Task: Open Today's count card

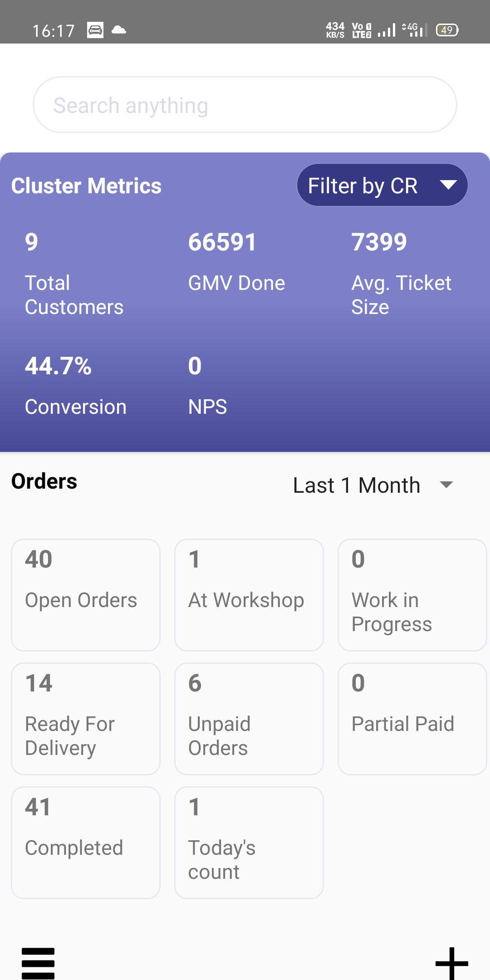Action: [x=249, y=843]
